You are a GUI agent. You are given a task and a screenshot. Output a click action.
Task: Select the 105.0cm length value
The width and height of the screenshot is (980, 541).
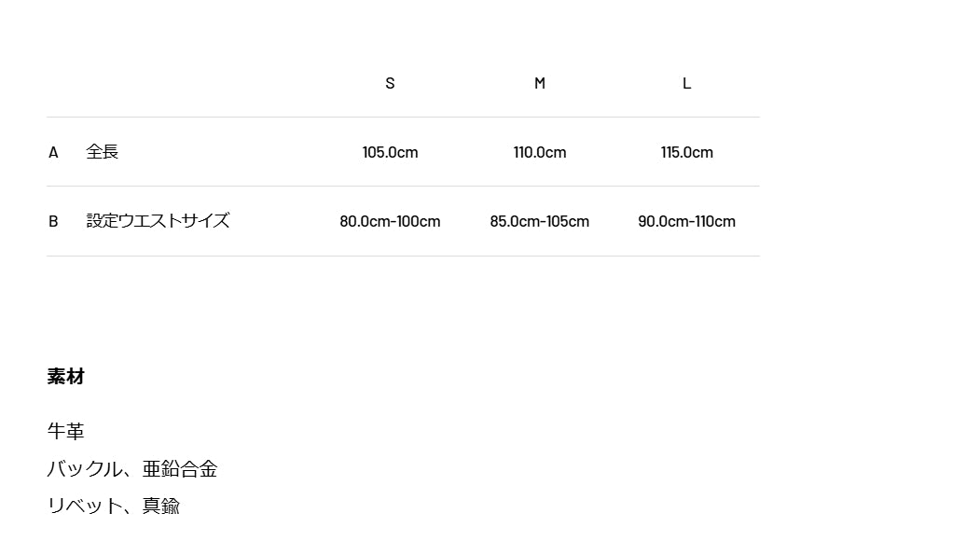pos(390,152)
